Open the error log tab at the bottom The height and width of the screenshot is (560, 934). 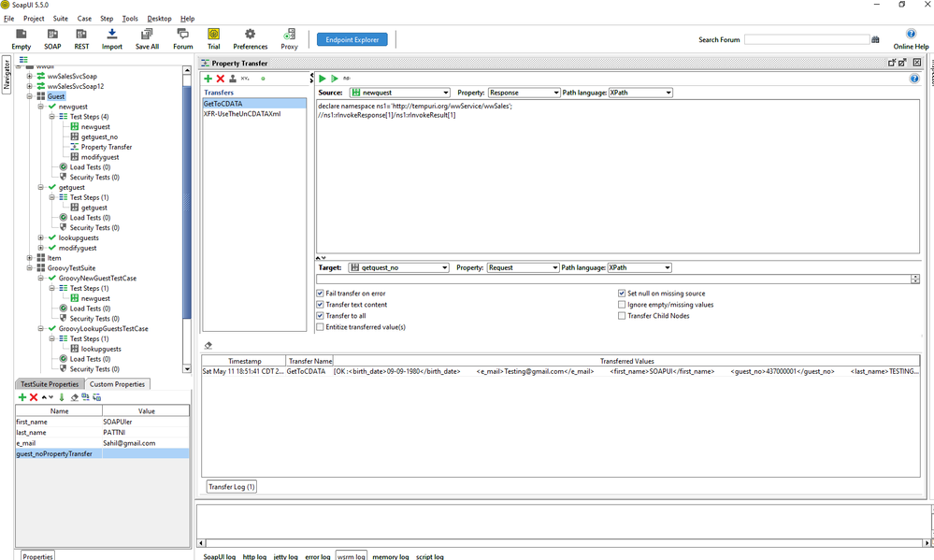(317, 556)
